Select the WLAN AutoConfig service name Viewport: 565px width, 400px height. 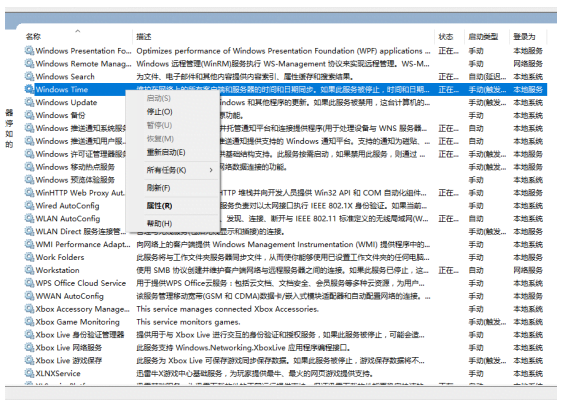(x=68, y=219)
